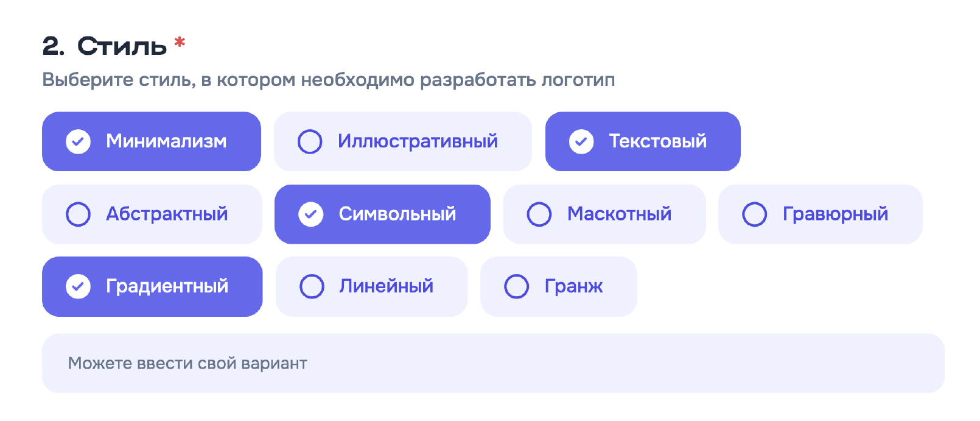Click the empty circle next to Гравюрный
The image size is (980, 421).
755,214
